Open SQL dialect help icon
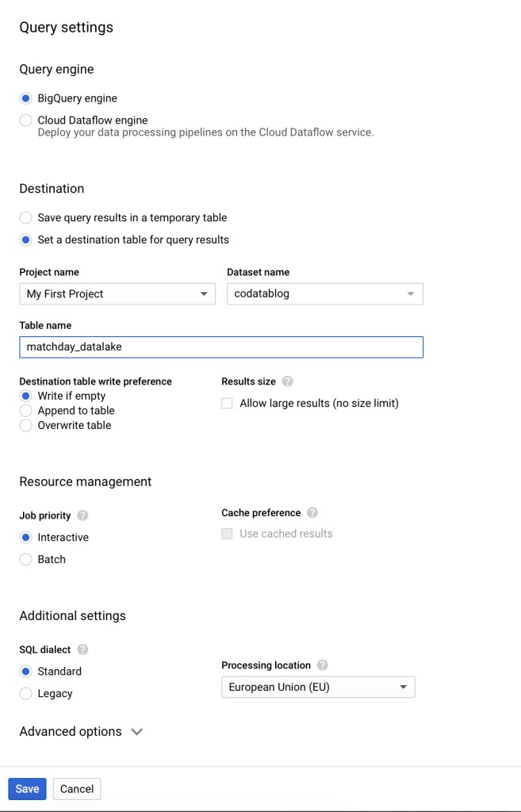The height and width of the screenshot is (812, 521). click(x=82, y=649)
